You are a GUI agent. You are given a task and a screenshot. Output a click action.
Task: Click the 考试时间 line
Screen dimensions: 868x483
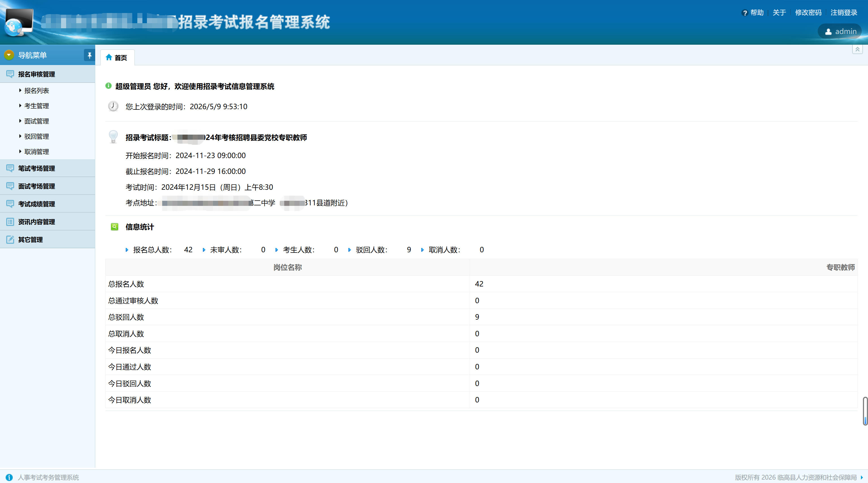coord(199,187)
